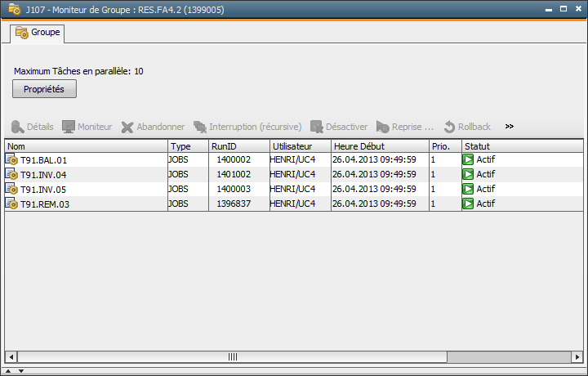The image size is (588, 376).
Task: Expand toolbar overflow chevron
Action: coord(510,127)
